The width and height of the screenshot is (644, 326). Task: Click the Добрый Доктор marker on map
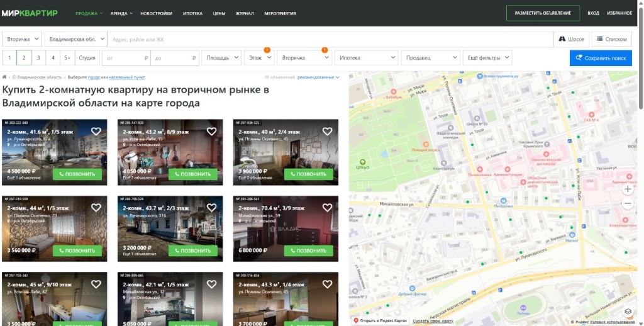click(412, 289)
